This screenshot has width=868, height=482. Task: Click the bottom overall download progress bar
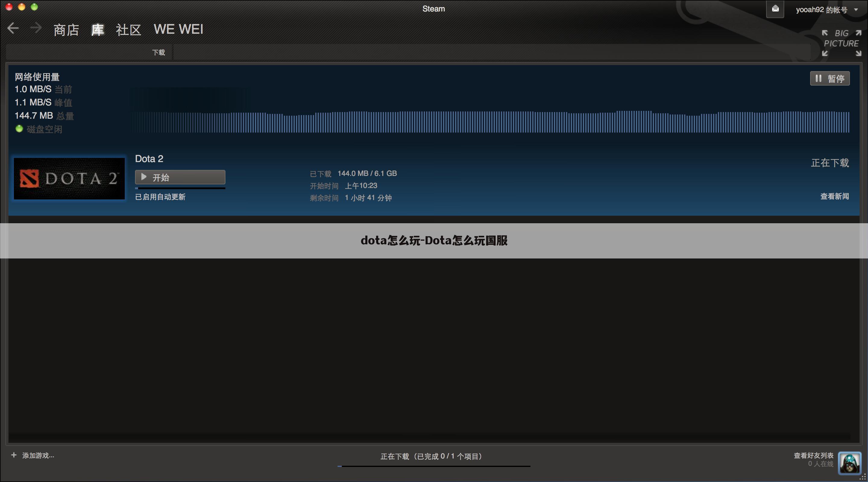(x=434, y=466)
